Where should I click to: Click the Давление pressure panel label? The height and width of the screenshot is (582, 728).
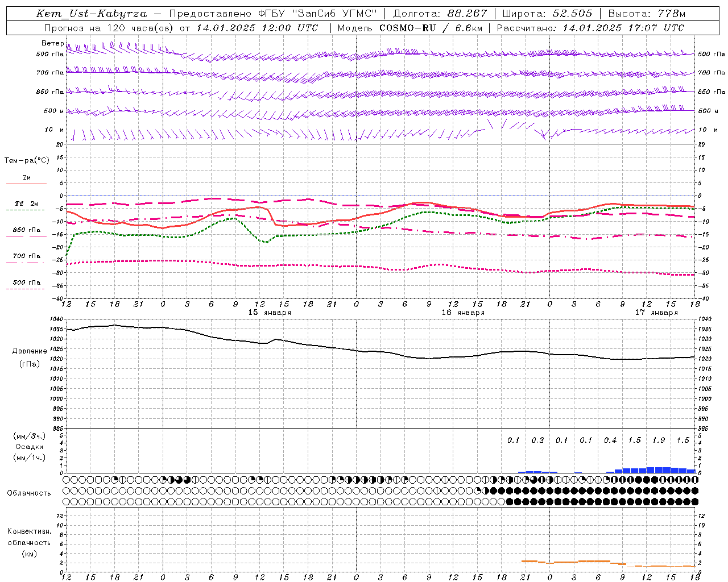30,351
